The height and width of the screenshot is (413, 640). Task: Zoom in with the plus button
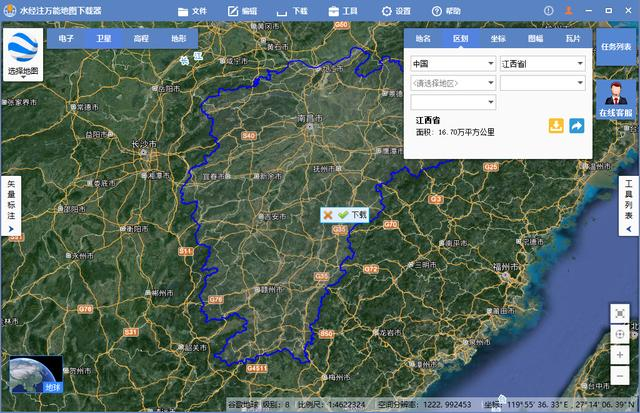pyautogui.click(x=620, y=355)
